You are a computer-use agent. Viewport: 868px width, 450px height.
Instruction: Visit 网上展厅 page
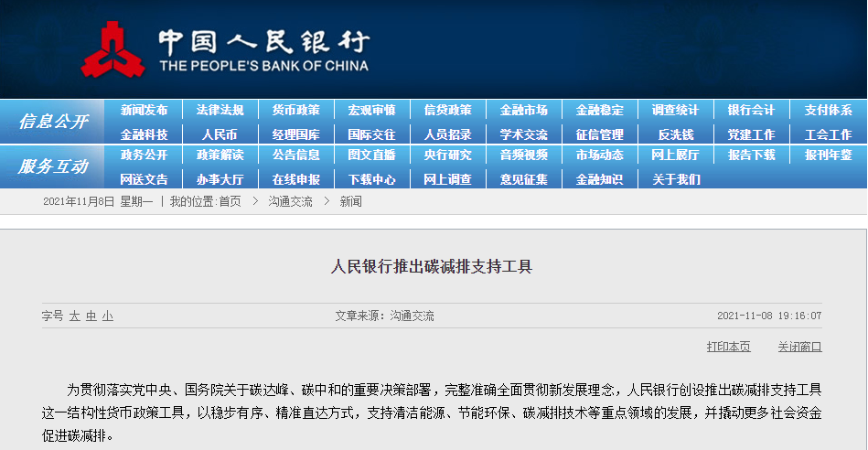pyautogui.click(x=675, y=155)
